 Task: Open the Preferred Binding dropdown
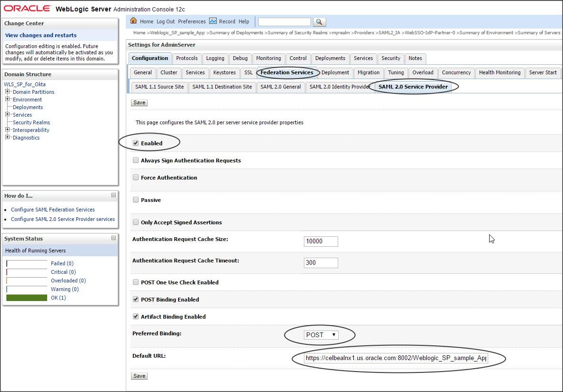pyautogui.click(x=321, y=335)
